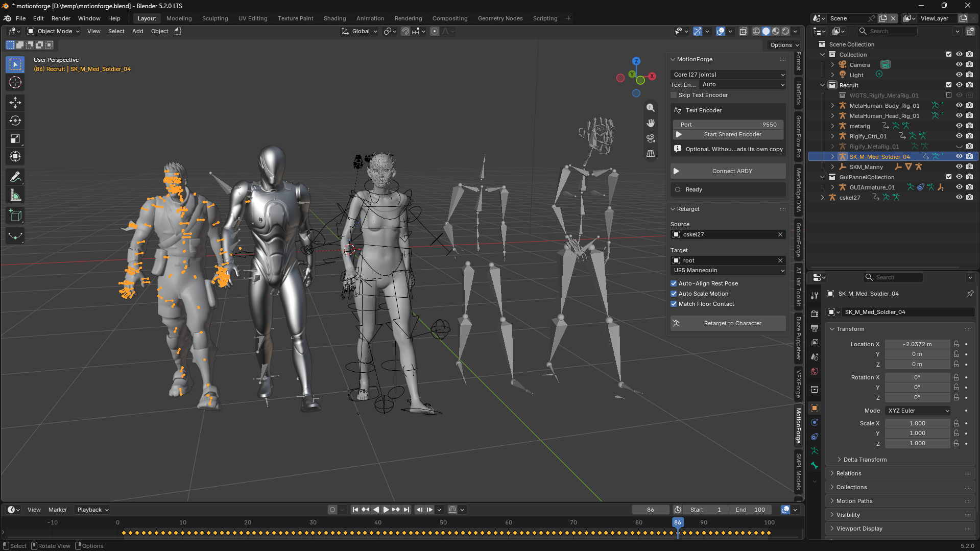The image size is (980, 551).
Task: Open the Global transform orientation dropdown
Action: 360,31
